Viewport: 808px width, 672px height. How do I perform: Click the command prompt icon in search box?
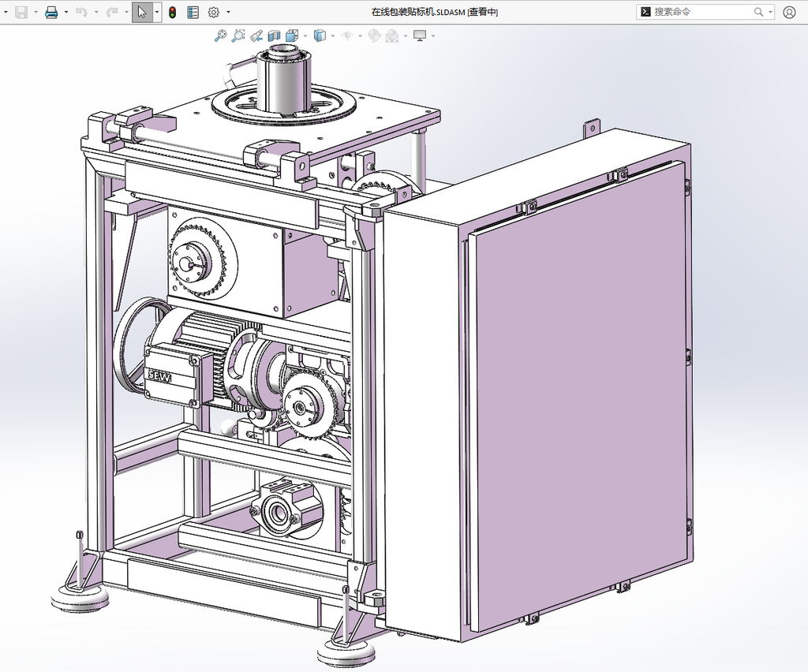coord(645,12)
